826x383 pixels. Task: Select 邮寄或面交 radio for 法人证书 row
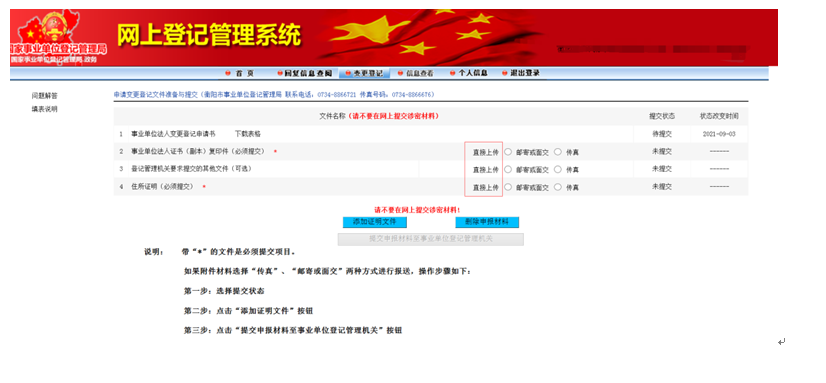tap(508, 152)
